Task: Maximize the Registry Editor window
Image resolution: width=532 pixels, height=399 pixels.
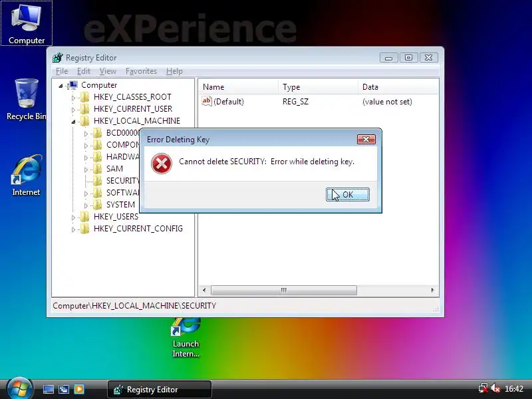Action: coord(408,58)
